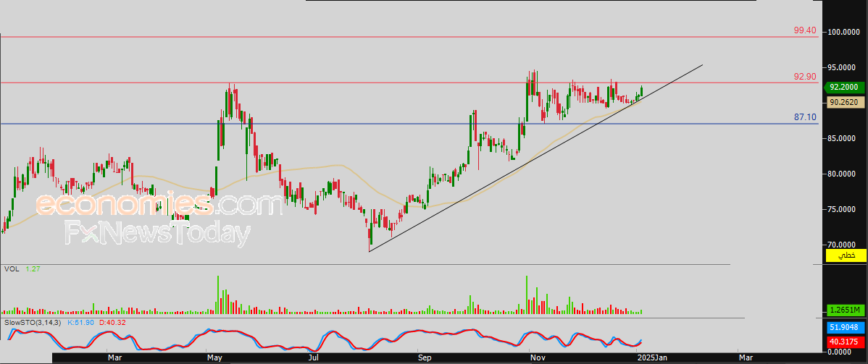This screenshot has height=364, width=868.
Task: Click the Sep label on time axis
Action: coord(424,358)
